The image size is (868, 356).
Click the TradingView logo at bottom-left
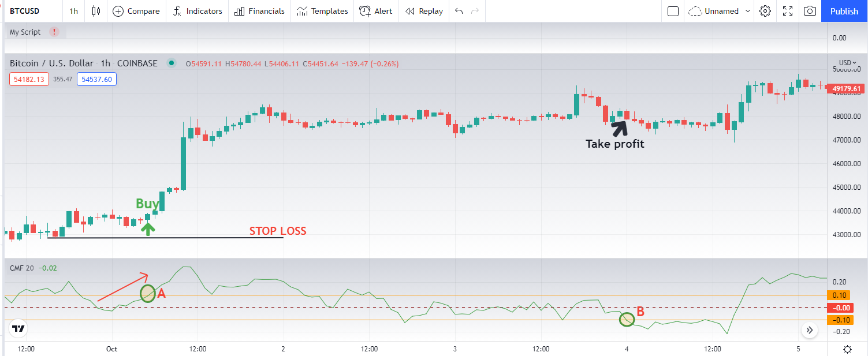[18, 329]
